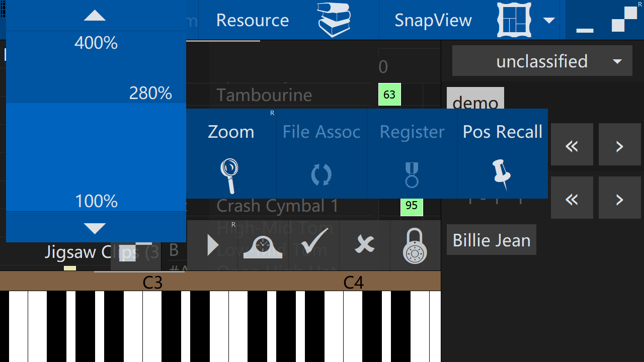644x362 pixels.
Task: Click the Register medal icon
Action: (412, 175)
